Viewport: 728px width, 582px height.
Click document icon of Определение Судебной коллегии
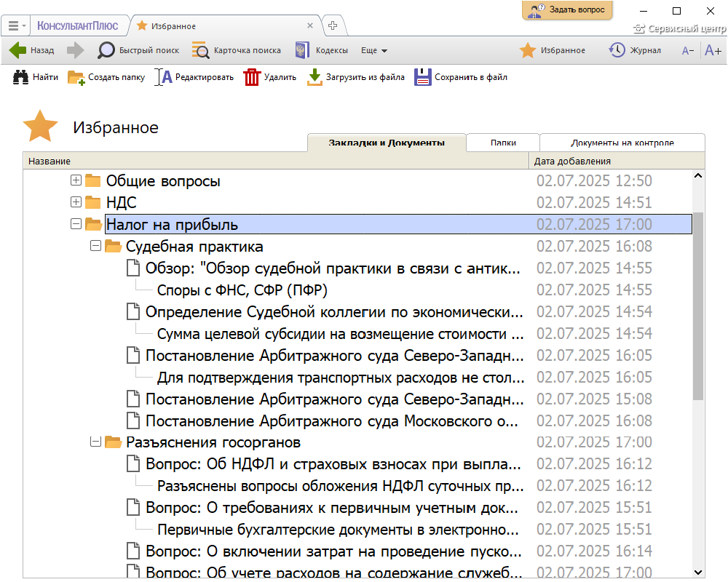pyautogui.click(x=133, y=311)
